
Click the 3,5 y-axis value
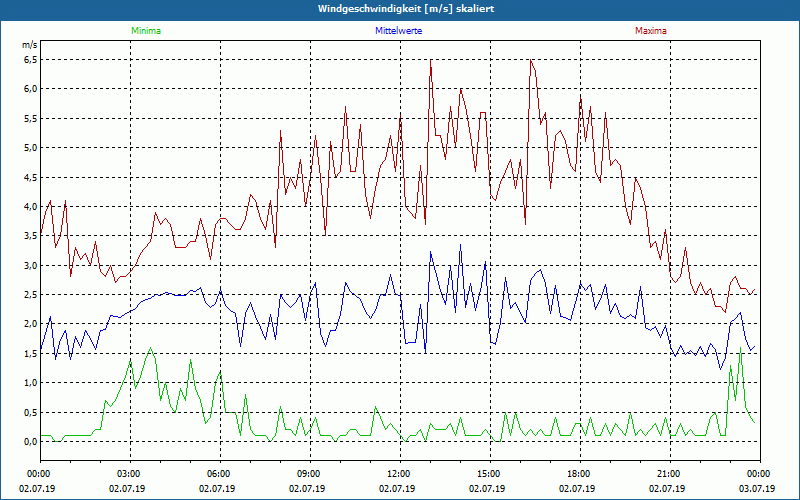pyautogui.click(x=31, y=236)
